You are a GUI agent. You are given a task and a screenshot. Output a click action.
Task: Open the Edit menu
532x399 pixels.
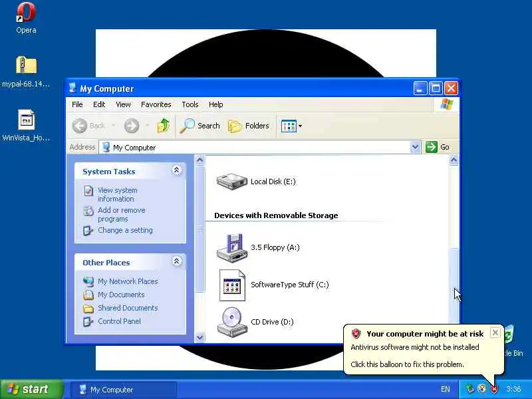[x=99, y=104]
